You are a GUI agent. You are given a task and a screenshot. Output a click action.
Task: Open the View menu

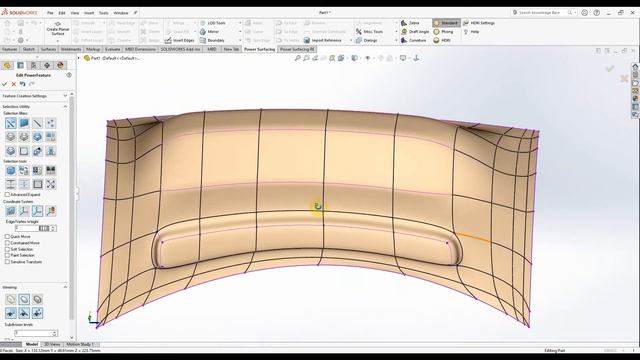[x=75, y=13]
